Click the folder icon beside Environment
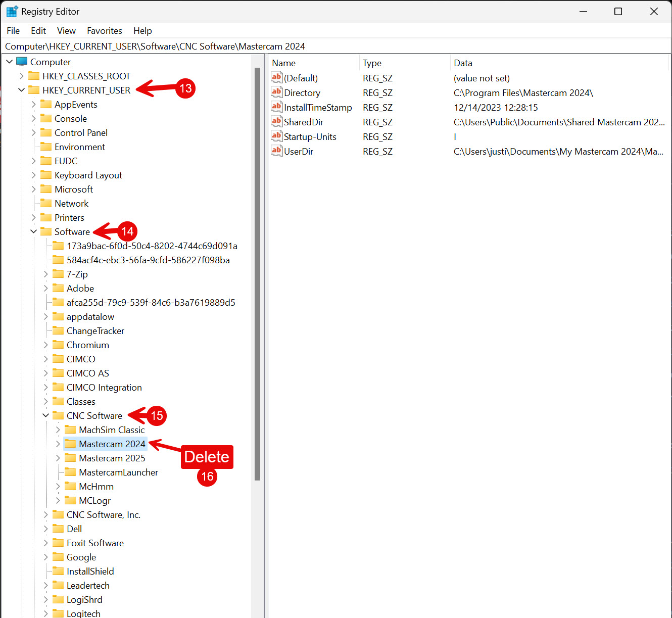The image size is (672, 618). coord(46,147)
